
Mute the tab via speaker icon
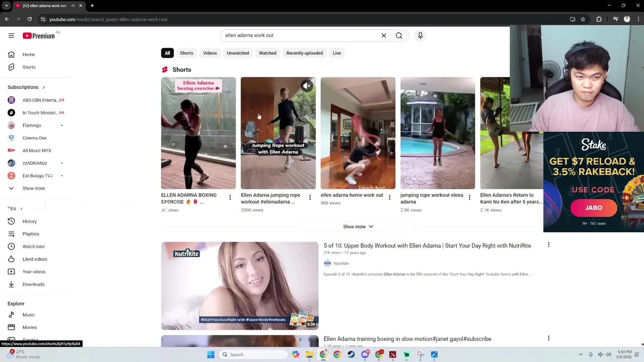pos(73,6)
